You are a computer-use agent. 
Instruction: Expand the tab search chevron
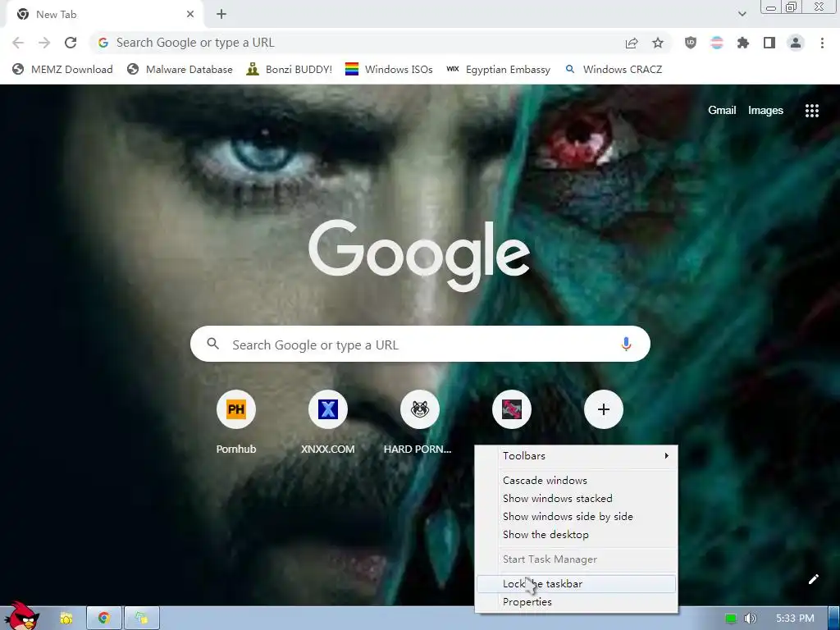pyautogui.click(x=742, y=14)
